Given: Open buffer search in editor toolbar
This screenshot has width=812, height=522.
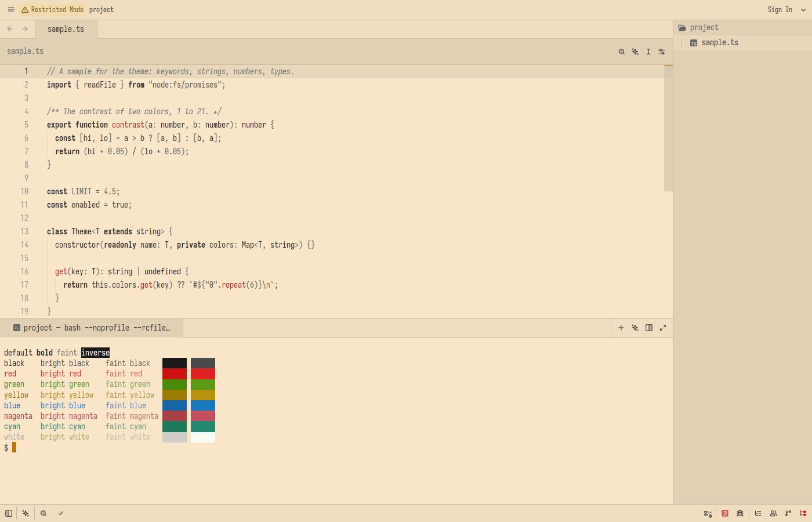Looking at the screenshot, I should pos(622,52).
